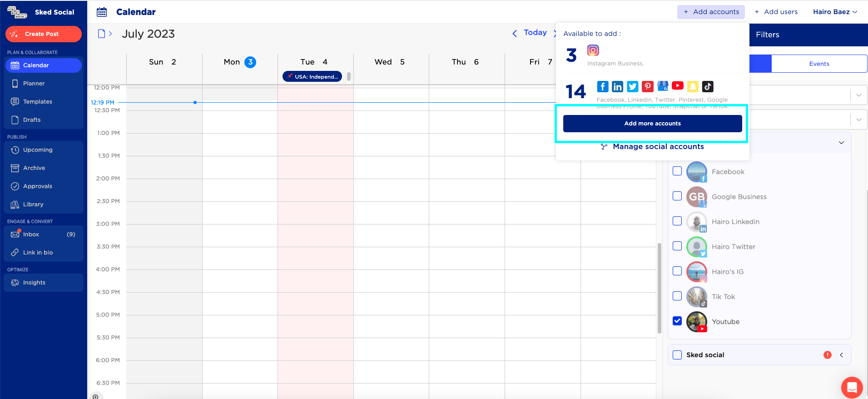Check the Sked social group checkbox
The width and height of the screenshot is (868, 399).
coord(677,355)
